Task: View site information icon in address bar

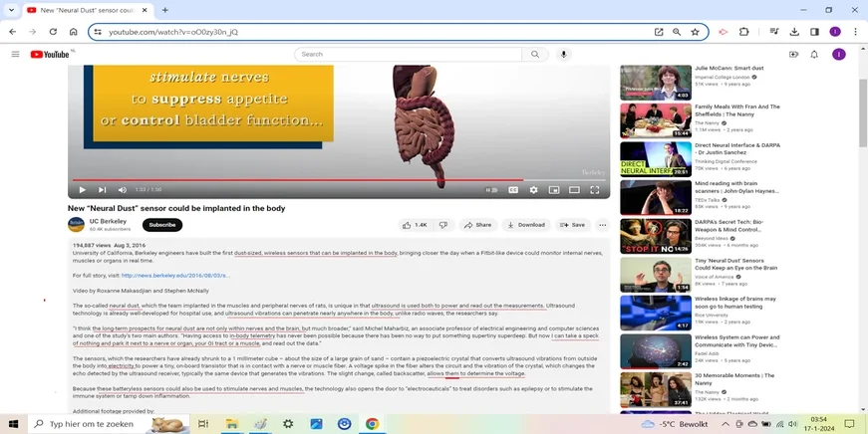Action: click(x=98, y=32)
